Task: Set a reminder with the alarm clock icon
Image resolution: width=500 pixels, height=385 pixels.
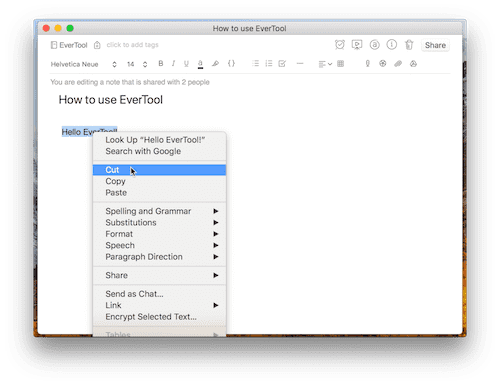Action: click(340, 45)
